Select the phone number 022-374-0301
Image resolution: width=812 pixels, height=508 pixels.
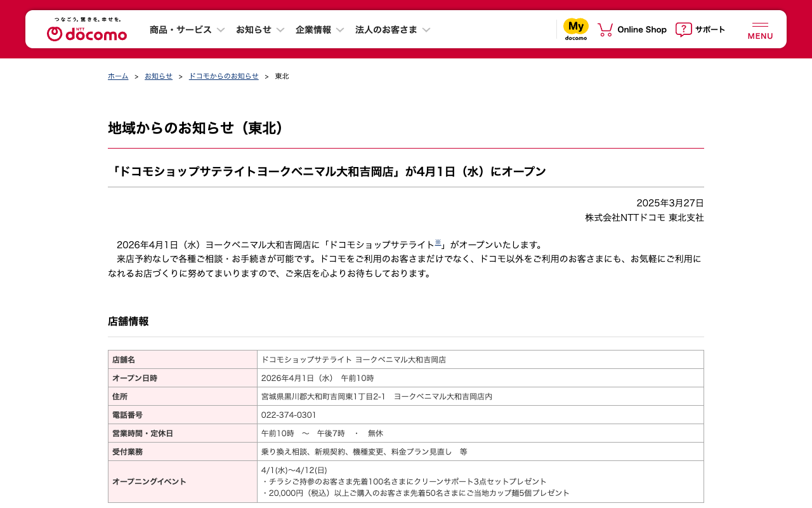(289, 415)
